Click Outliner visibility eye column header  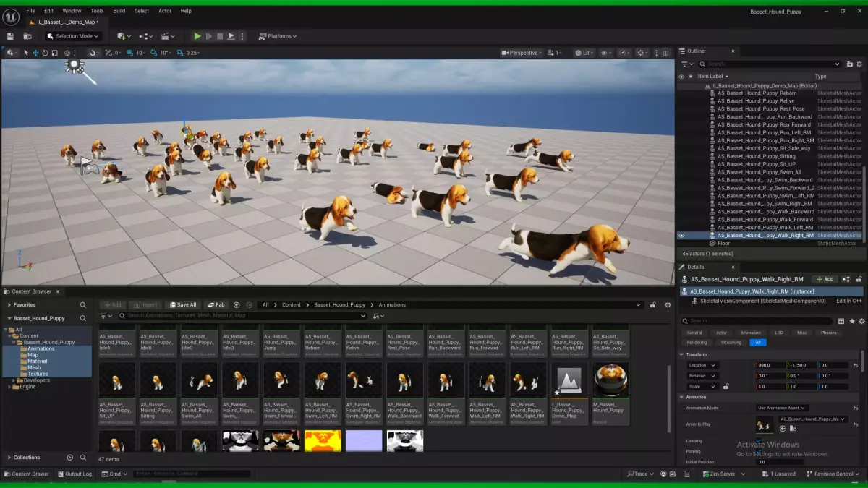pos(681,76)
